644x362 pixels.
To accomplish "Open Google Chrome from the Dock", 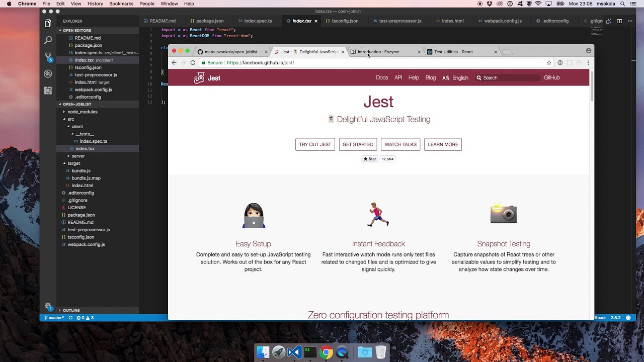I will [x=326, y=352].
